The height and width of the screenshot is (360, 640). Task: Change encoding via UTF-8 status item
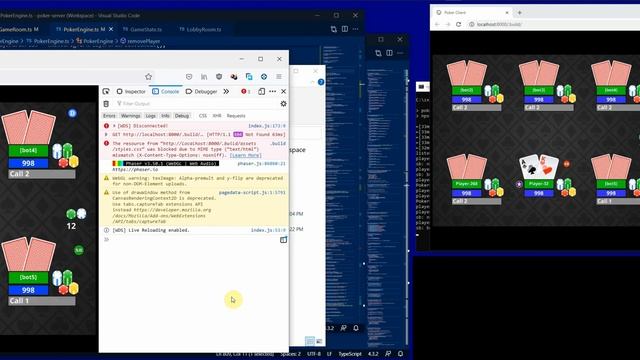tap(314, 354)
